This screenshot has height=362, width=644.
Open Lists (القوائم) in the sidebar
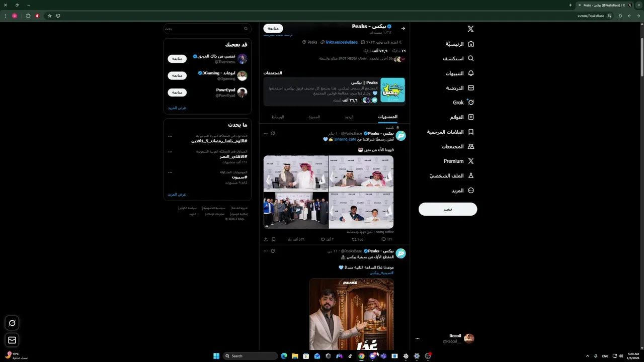(x=462, y=117)
